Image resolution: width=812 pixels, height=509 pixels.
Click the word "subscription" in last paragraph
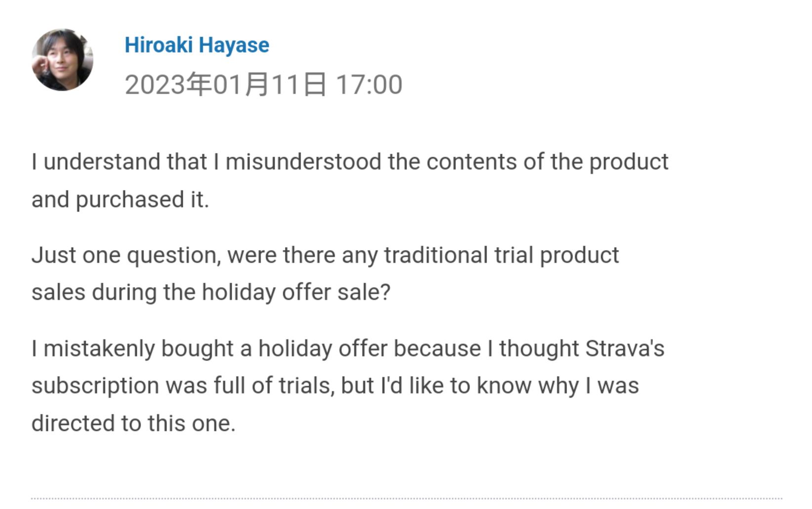pyautogui.click(x=95, y=386)
